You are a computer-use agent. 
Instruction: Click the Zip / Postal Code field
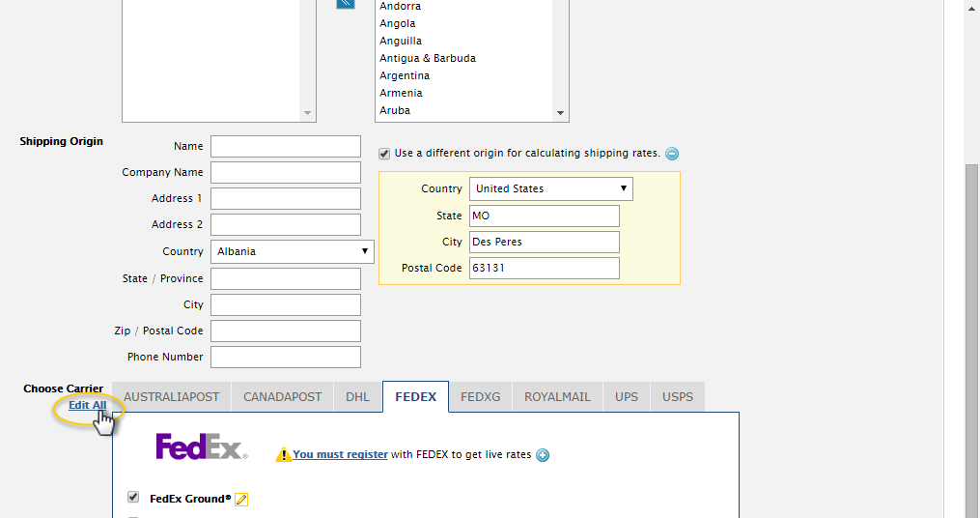(x=286, y=331)
